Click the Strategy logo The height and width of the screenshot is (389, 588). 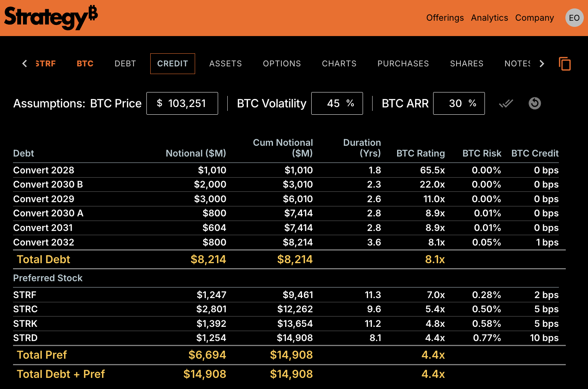[x=51, y=18]
